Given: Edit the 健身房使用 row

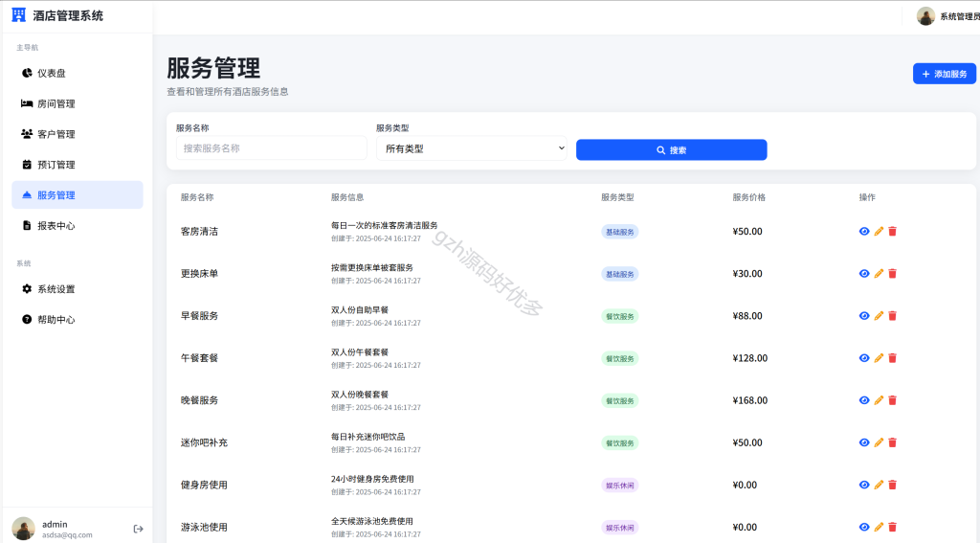Looking at the screenshot, I should [x=879, y=485].
